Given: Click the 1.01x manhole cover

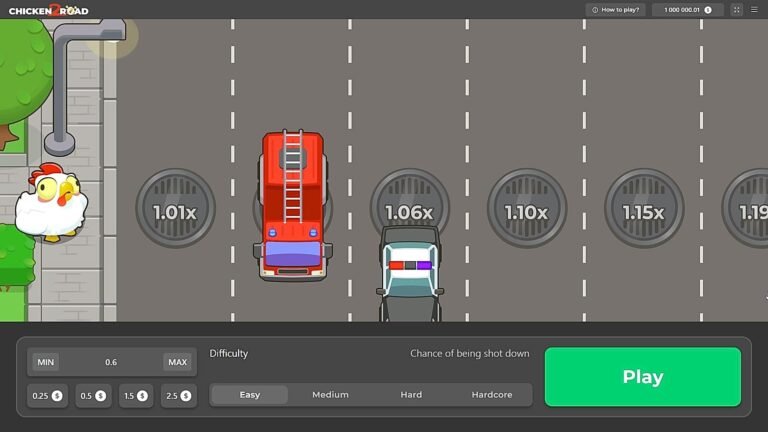Looking at the screenshot, I should click(x=175, y=210).
